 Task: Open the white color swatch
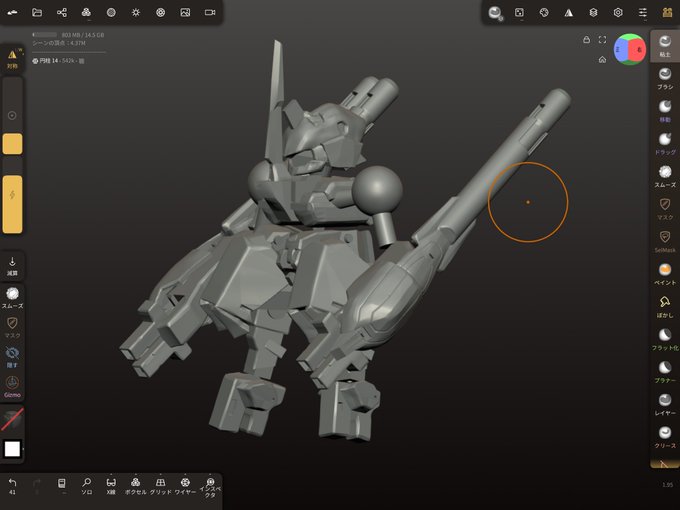pos(12,449)
